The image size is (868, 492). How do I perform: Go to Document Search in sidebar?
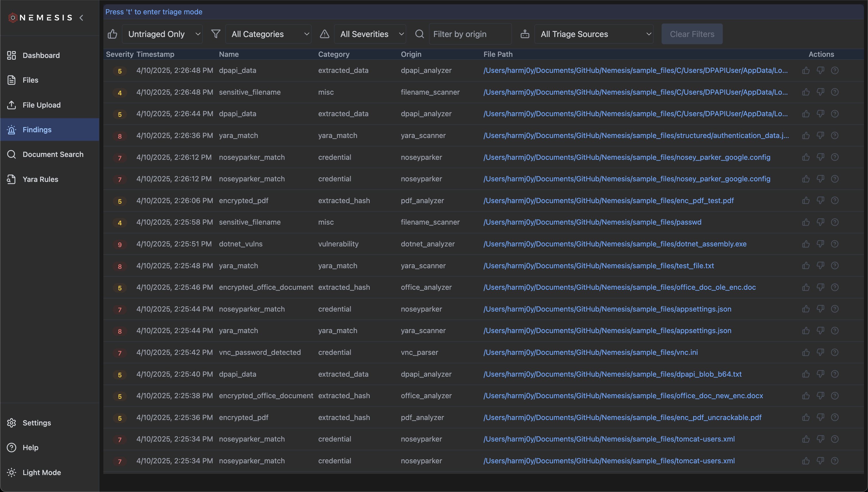(x=53, y=154)
